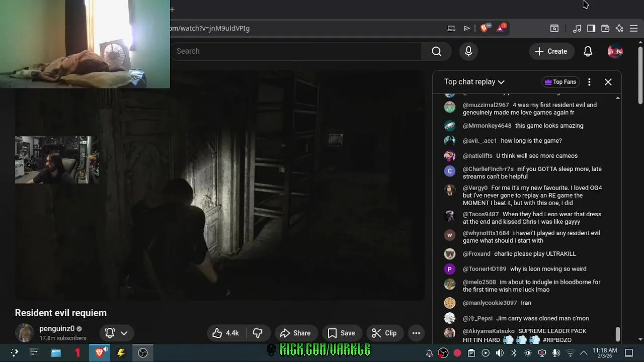The width and height of the screenshot is (644, 362).
Task: Open the tab search icon in toolbar
Action: [554, 29]
